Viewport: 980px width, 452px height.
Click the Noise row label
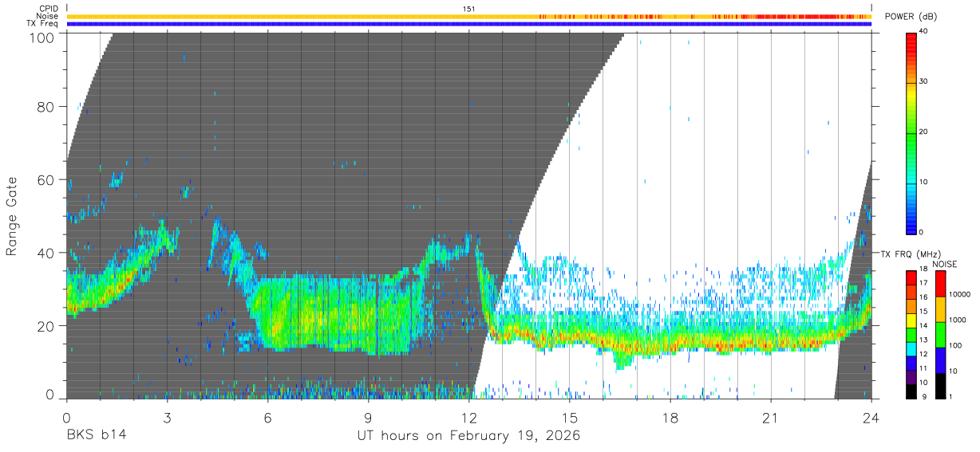47,16
